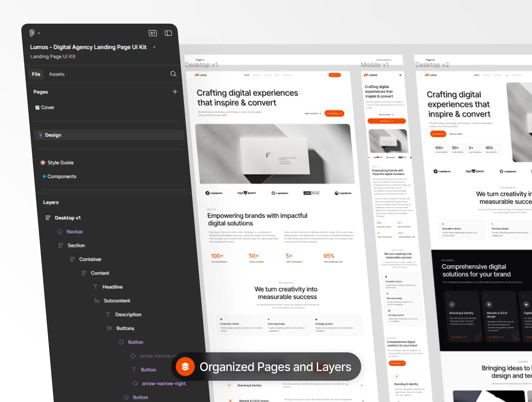Screen dimensions: 532x402
Task: Click the Subcontent horizontal layout icon
Action: [97, 301]
